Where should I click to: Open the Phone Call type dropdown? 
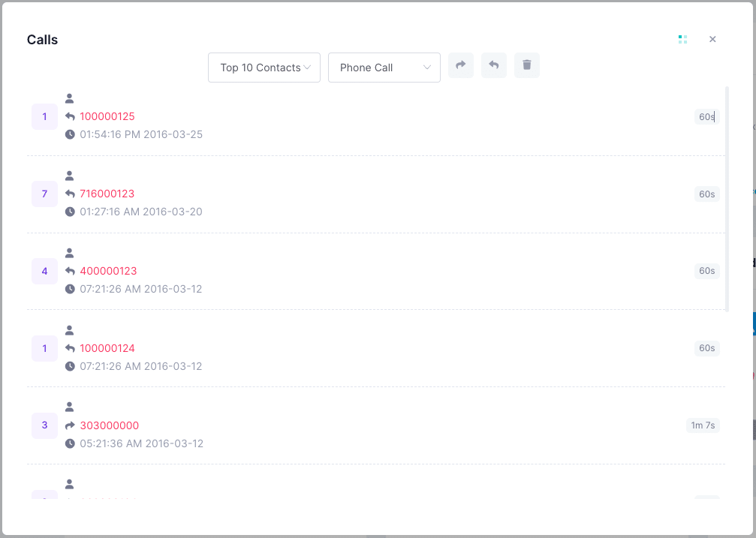coord(384,68)
